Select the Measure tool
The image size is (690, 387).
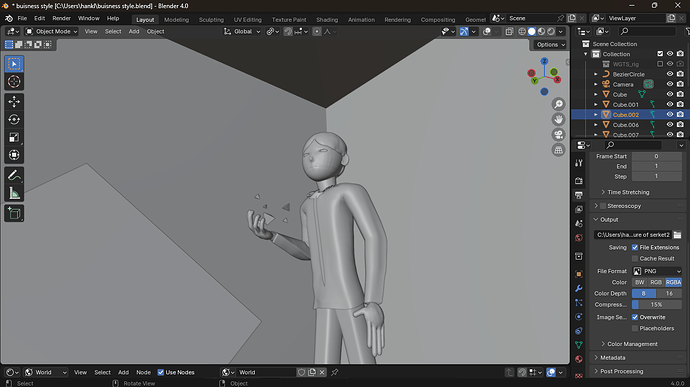click(14, 193)
